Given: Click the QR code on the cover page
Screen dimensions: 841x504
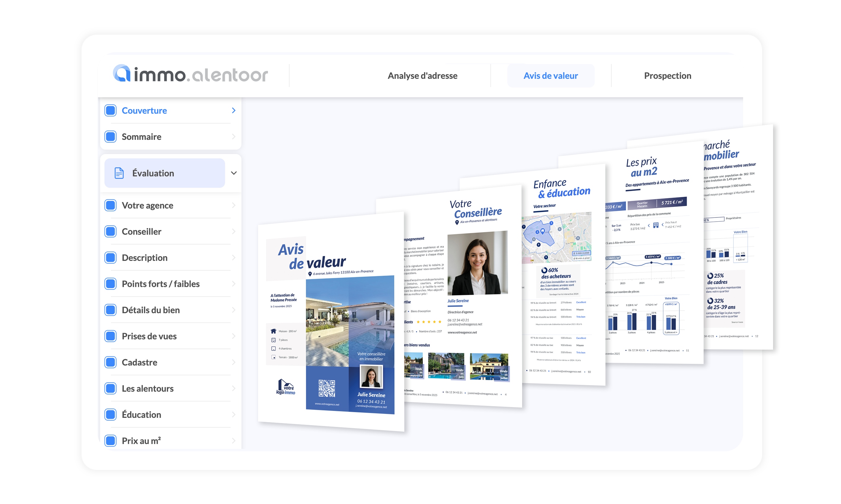Looking at the screenshot, I should pyautogui.click(x=326, y=388).
